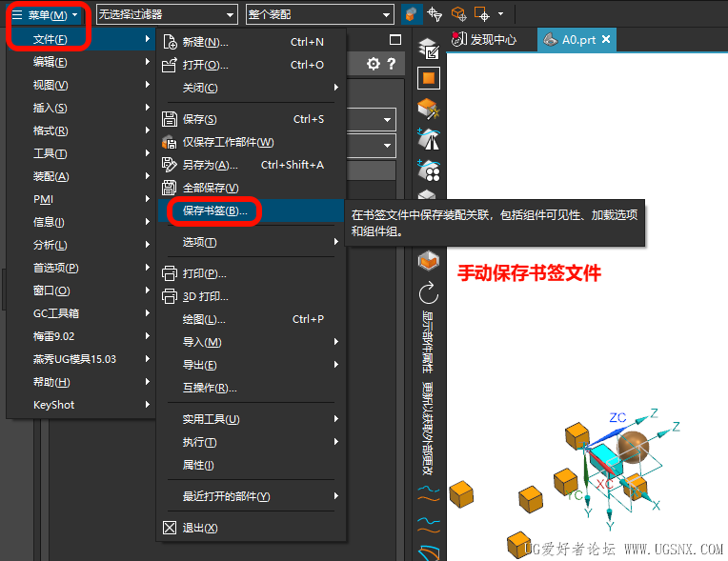
Task: Open the 梅雷9.02 menu entry
Action: coord(81,336)
